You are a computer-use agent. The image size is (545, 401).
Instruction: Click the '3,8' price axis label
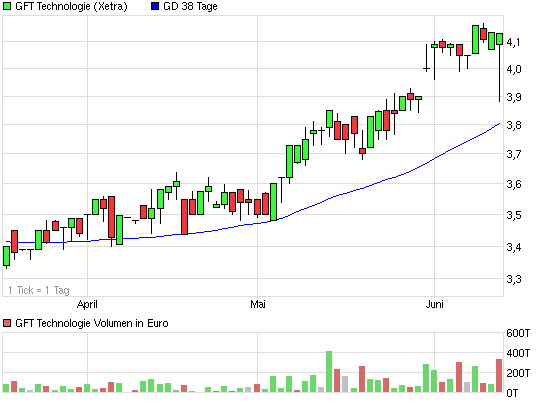[x=514, y=125]
